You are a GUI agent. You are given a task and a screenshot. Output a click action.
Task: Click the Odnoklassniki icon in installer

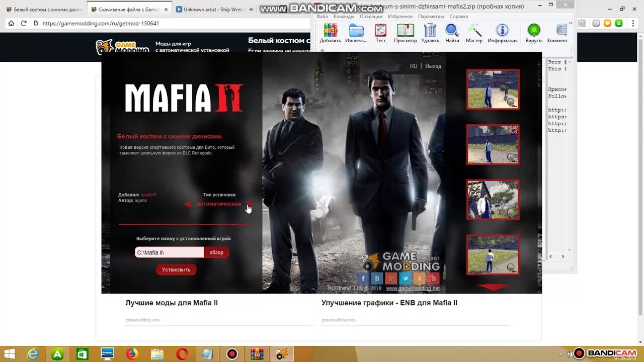coord(420,278)
